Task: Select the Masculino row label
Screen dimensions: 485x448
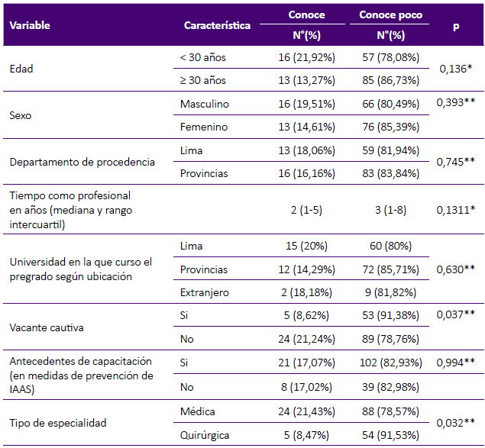Action: click(204, 104)
